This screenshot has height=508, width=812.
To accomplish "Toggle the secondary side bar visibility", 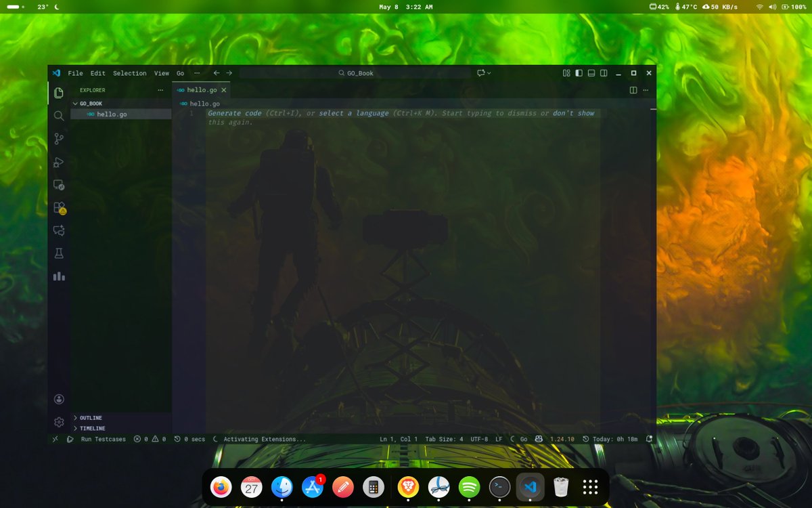I will 604,73.
